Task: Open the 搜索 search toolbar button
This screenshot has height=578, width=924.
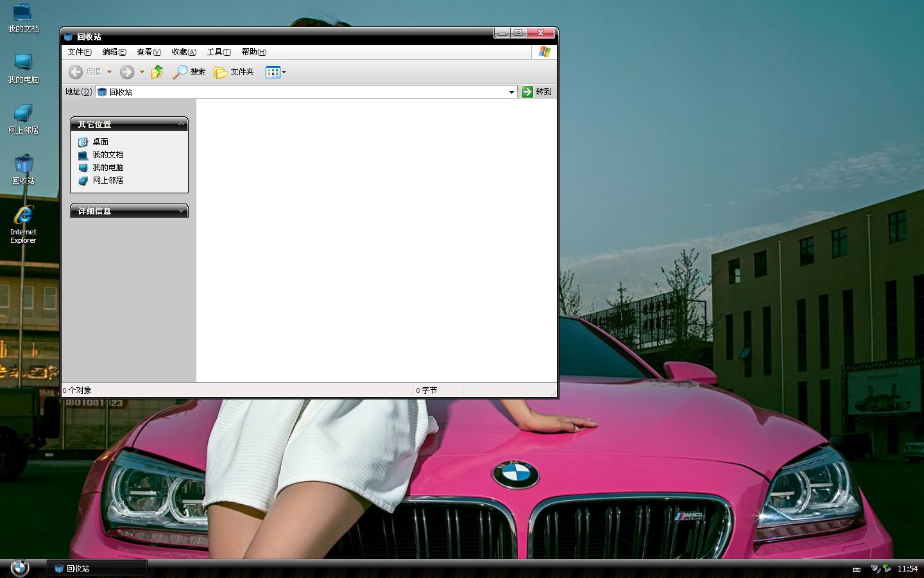Action: pos(189,72)
